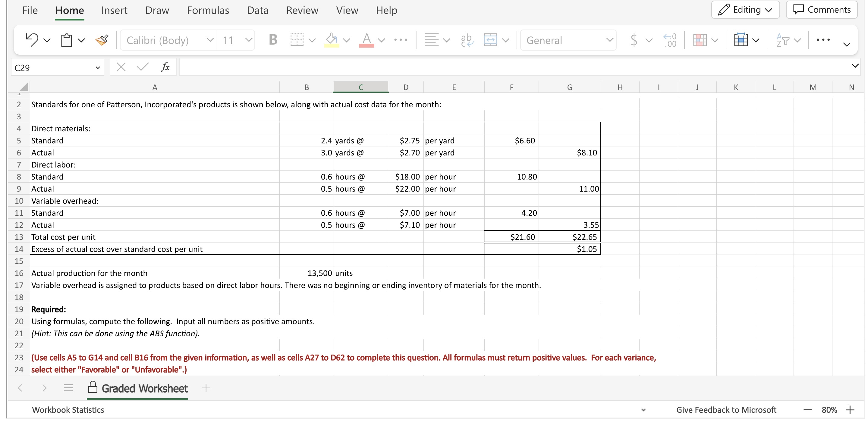
Task: Select cell showing $22.65 total
Action: point(569,237)
